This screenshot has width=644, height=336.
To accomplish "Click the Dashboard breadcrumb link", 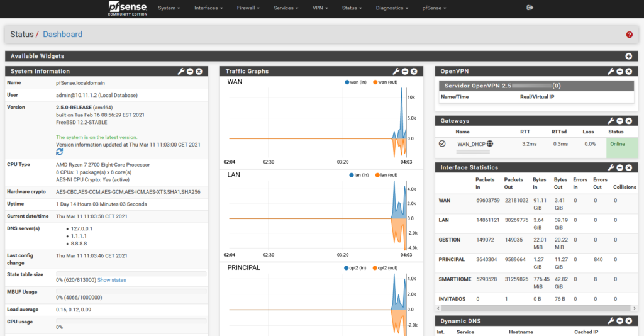I will click(x=62, y=35).
